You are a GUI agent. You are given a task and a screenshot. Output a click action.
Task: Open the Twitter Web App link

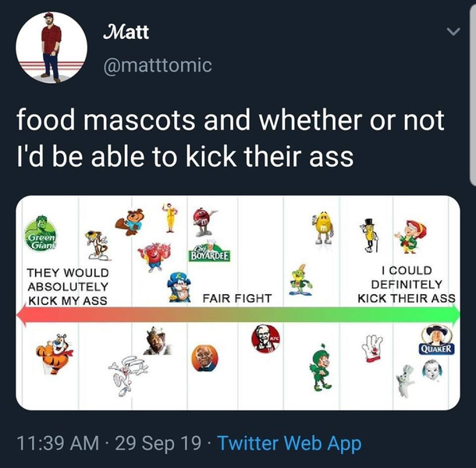click(290, 443)
